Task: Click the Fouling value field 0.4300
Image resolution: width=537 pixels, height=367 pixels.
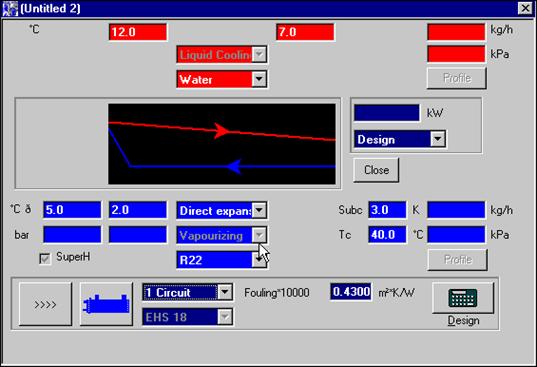Action: point(351,292)
